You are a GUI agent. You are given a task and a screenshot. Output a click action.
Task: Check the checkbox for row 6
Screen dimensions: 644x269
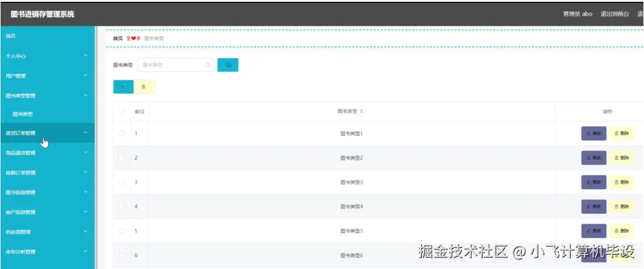pyautogui.click(x=122, y=255)
